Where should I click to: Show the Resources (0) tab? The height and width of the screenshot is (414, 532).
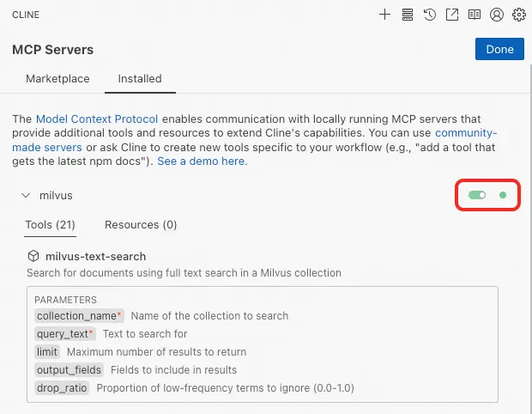pos(141,225)
